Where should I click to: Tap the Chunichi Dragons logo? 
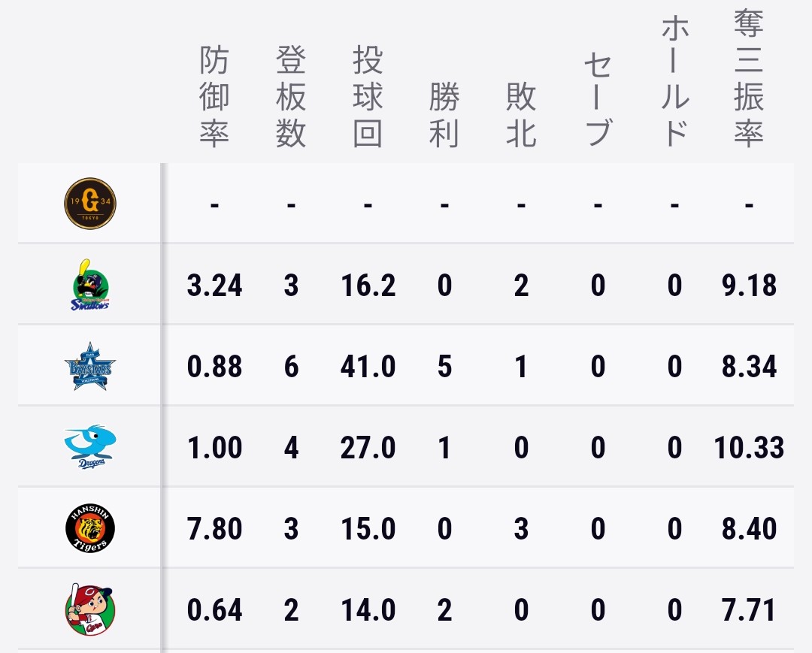click(x=90, y=447)
